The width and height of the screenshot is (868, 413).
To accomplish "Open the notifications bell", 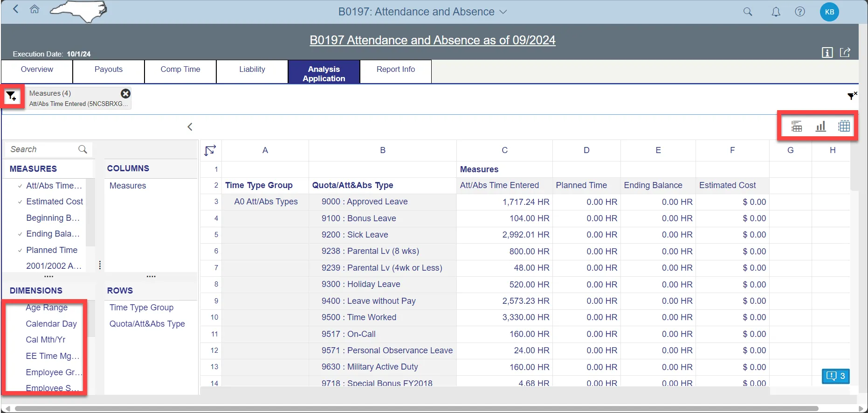I will point(776,12).
